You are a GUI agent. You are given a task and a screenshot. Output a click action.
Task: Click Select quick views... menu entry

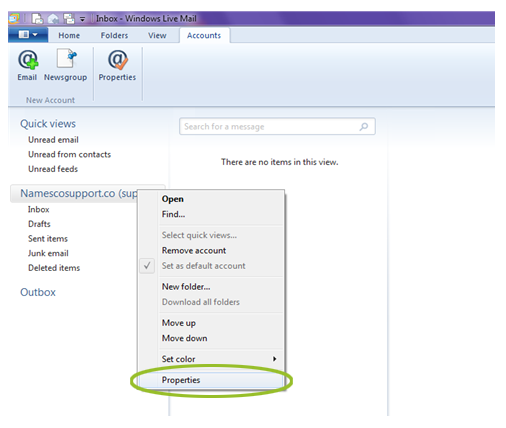tap(211, 235)
